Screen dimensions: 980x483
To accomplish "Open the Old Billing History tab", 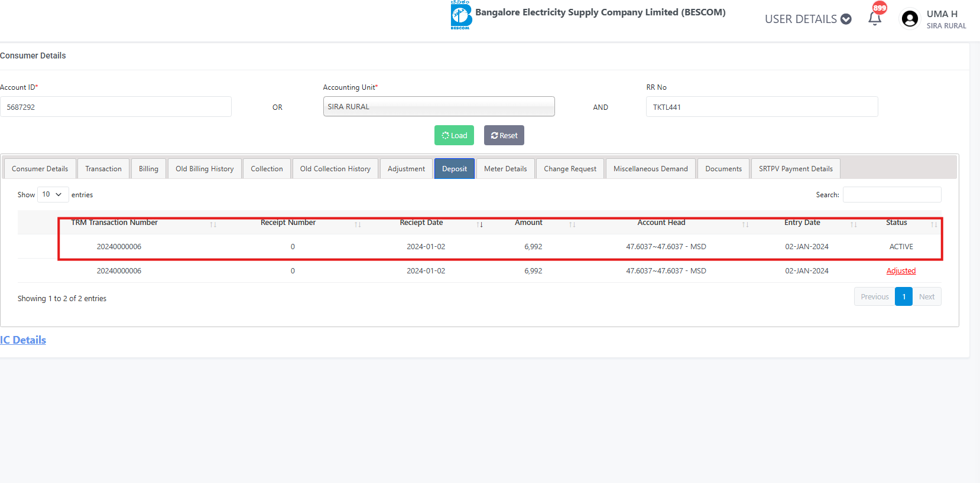I will tap(205, 169).
